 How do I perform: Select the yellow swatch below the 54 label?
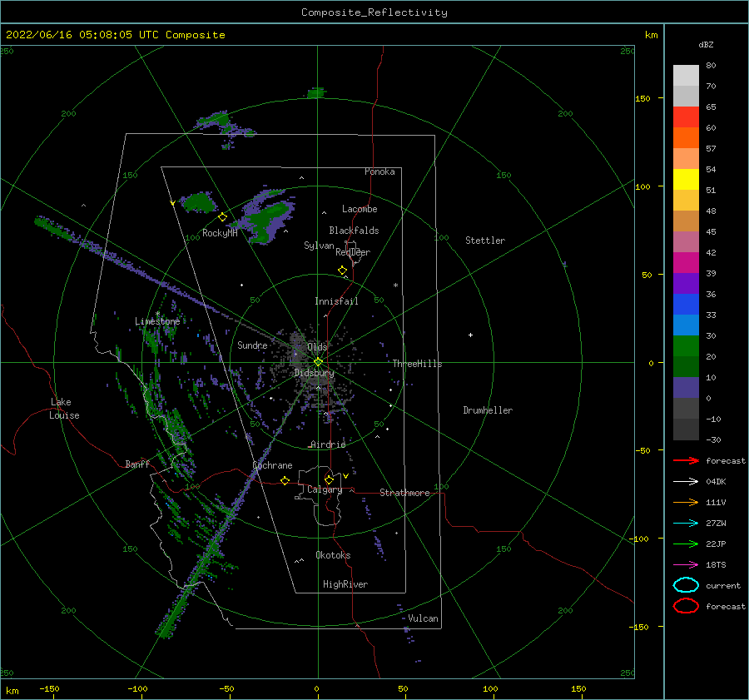686,179
